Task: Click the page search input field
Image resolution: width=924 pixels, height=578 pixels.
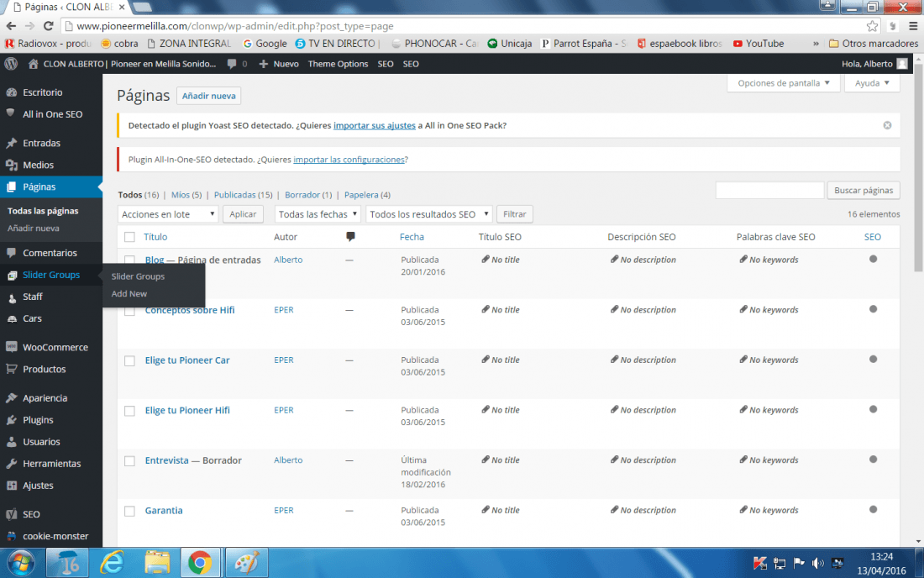Action: point(769,190)
